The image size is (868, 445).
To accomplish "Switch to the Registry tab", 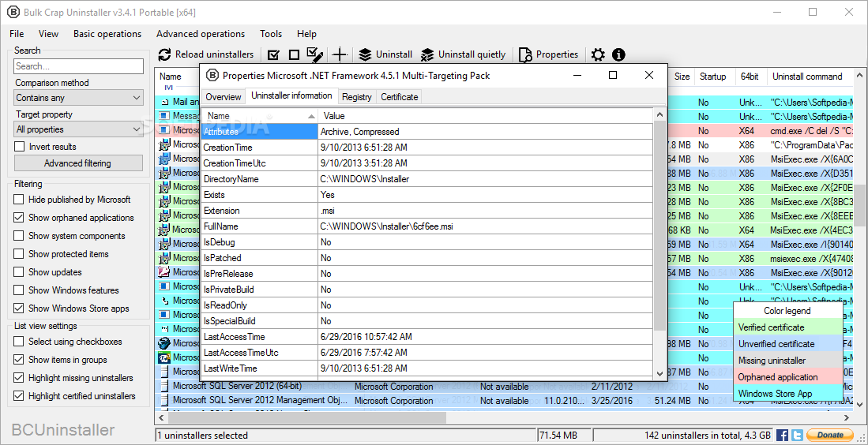I will point(356,97).
